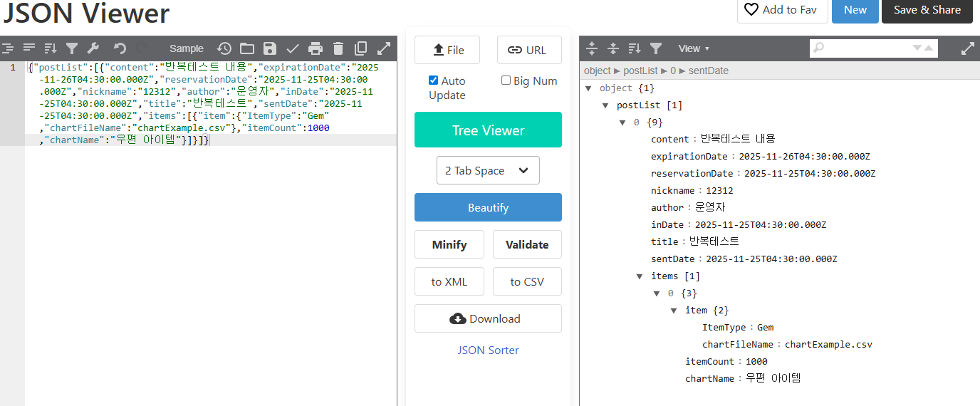
Task: Add page to favorites with heart button
Action: pos(782,10)
